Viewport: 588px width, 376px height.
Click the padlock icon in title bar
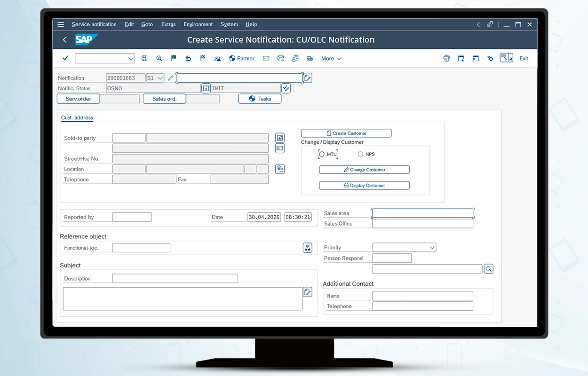click(x=490, y=24)
